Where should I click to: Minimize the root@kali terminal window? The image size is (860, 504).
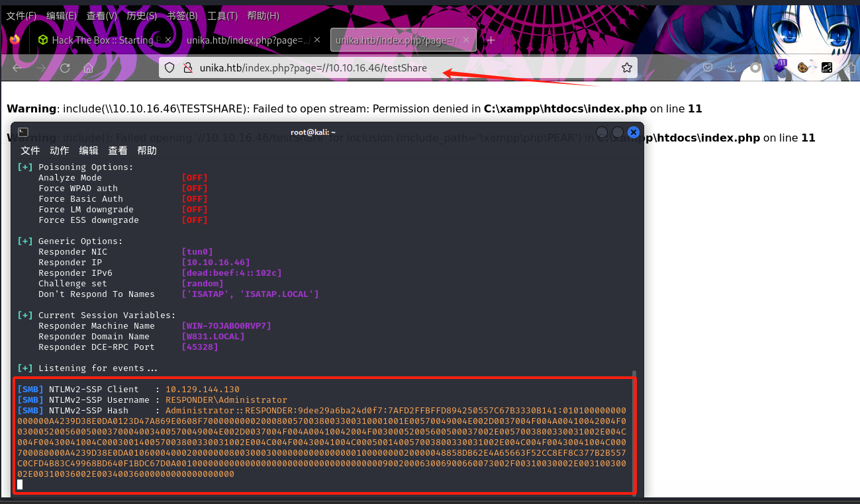601,132
